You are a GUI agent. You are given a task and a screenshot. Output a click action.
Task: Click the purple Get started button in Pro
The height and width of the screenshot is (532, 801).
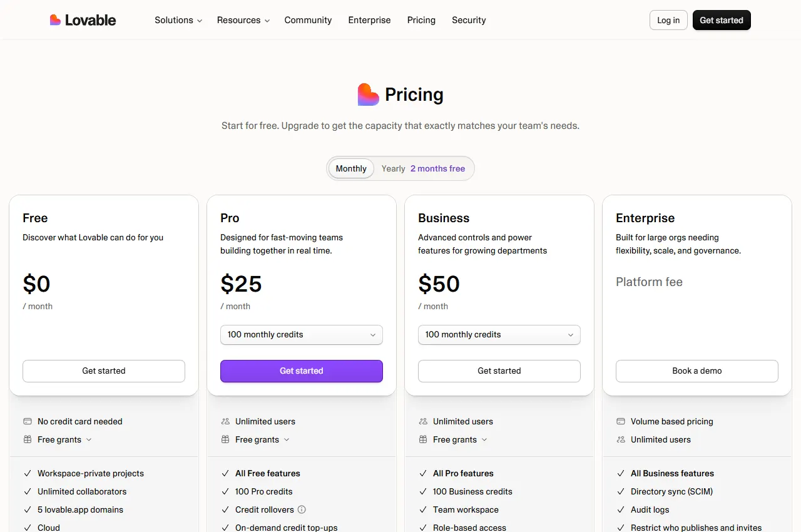click(x=302, y=371)
